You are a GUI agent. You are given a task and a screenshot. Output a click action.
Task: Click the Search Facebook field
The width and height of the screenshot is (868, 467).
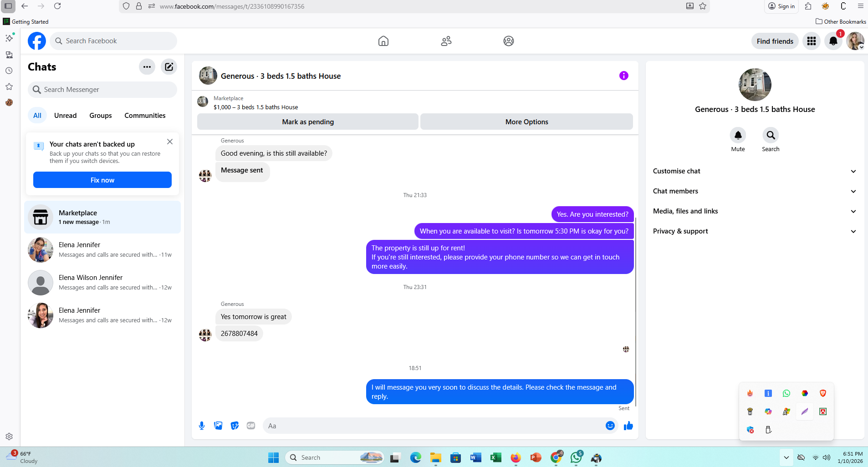113,41
